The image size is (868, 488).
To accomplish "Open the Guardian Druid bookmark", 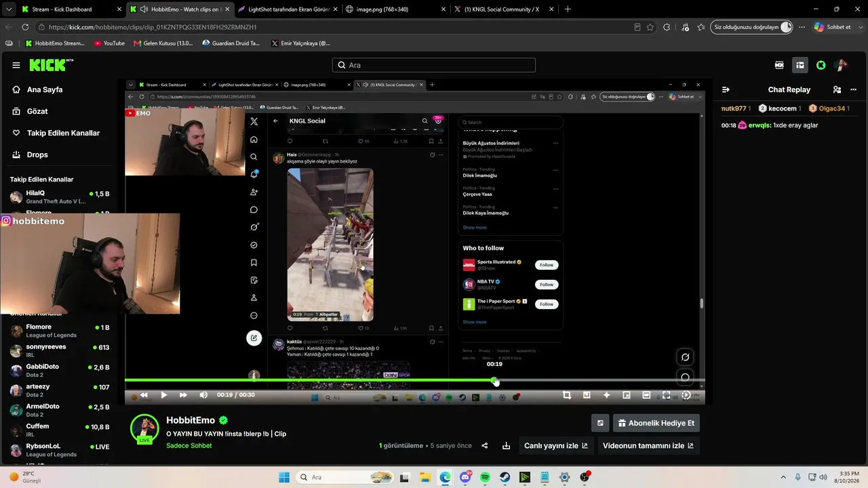I will click(231, 43).
